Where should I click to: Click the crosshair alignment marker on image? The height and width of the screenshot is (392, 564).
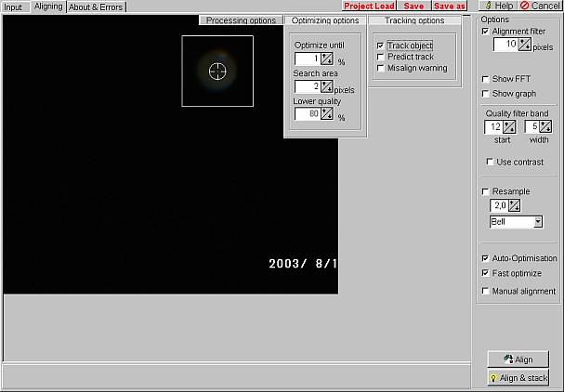pyautogui.click(x=217, y=71)
